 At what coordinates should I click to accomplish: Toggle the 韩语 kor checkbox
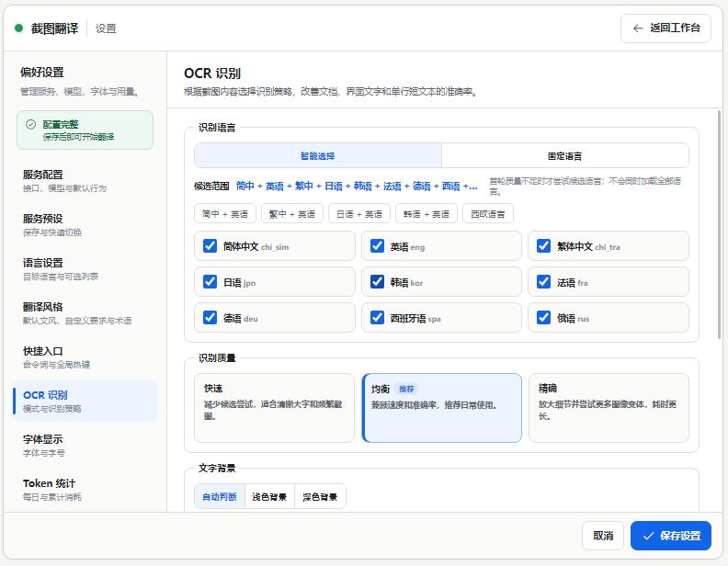click(x=377, y=281)
